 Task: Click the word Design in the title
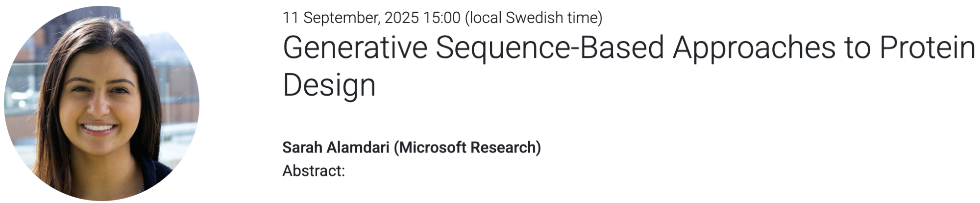[329, 85]
